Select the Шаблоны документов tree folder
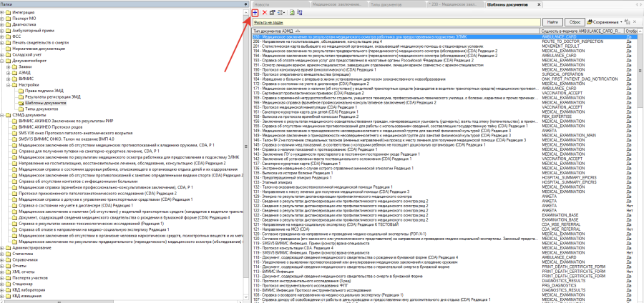The height and width of the screenshot is (303, 644). (45, 104)
